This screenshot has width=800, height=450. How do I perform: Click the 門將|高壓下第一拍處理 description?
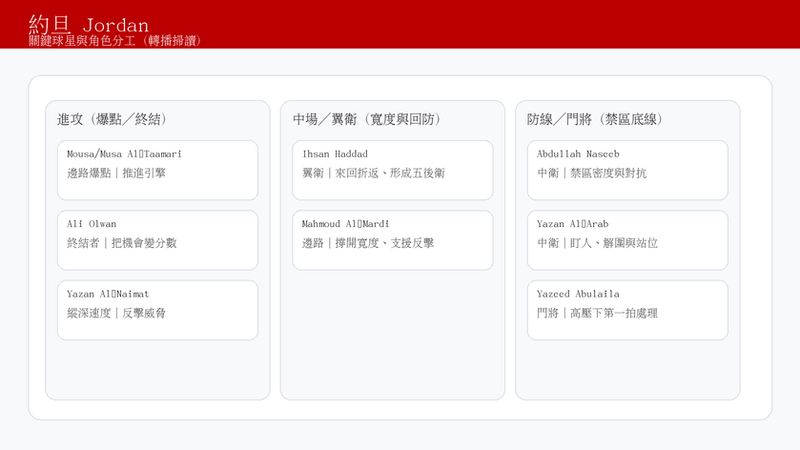coord(597,313)
